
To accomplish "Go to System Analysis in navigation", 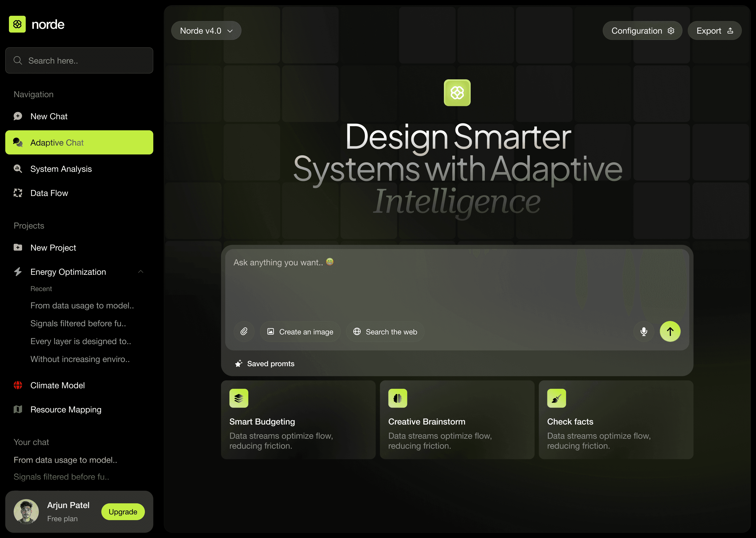I will (x=61, y=169).
